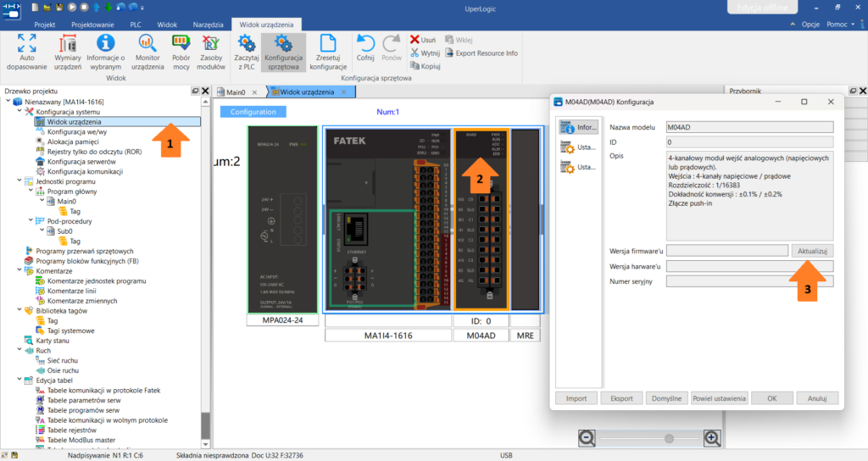Click project tree scrollbar down arrow
This screenshot has height=461, width=868.
pyautogui.click(x=205, y=444)
